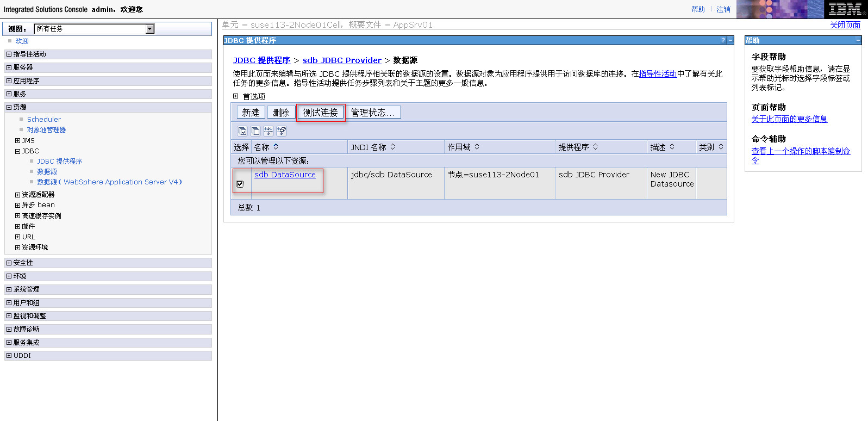Expand URL tree node

click(17, 237)
